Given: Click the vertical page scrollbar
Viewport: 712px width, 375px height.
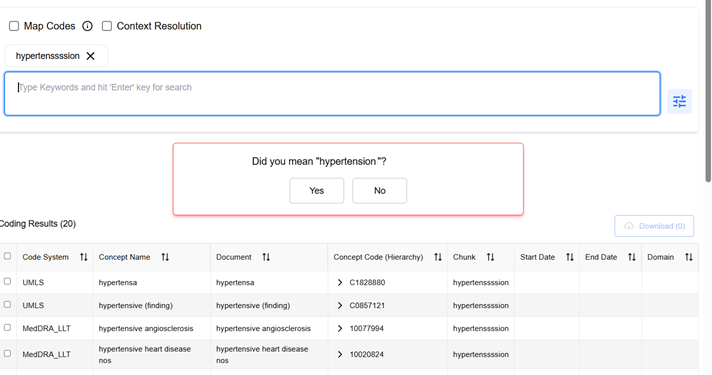Looking at the screenshot, I should point(708,91).
